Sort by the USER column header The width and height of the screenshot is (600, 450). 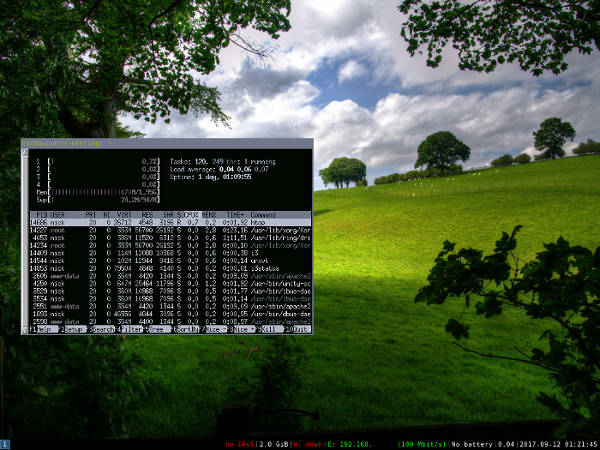(57, 215)
